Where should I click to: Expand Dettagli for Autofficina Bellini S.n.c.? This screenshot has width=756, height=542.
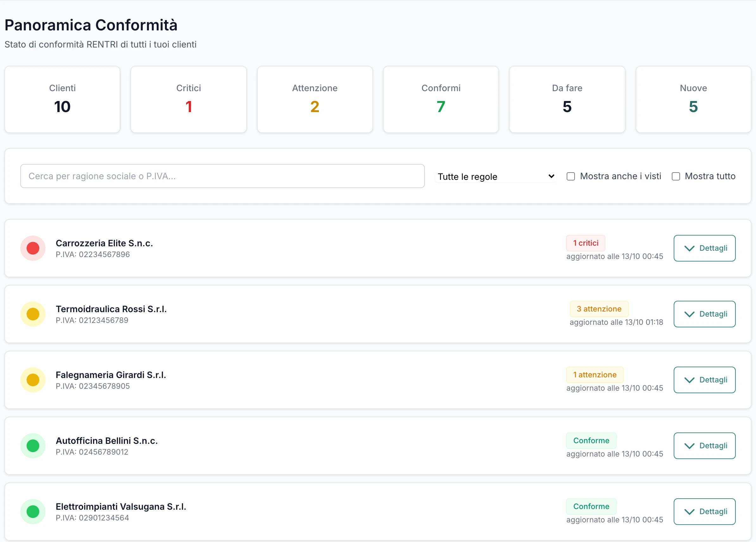pos(704,446)
